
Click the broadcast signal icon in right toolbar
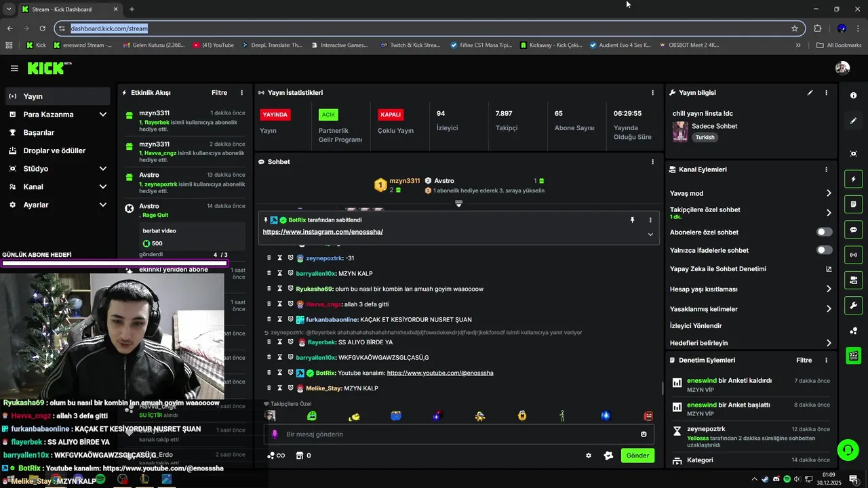[x=854, y=255]
